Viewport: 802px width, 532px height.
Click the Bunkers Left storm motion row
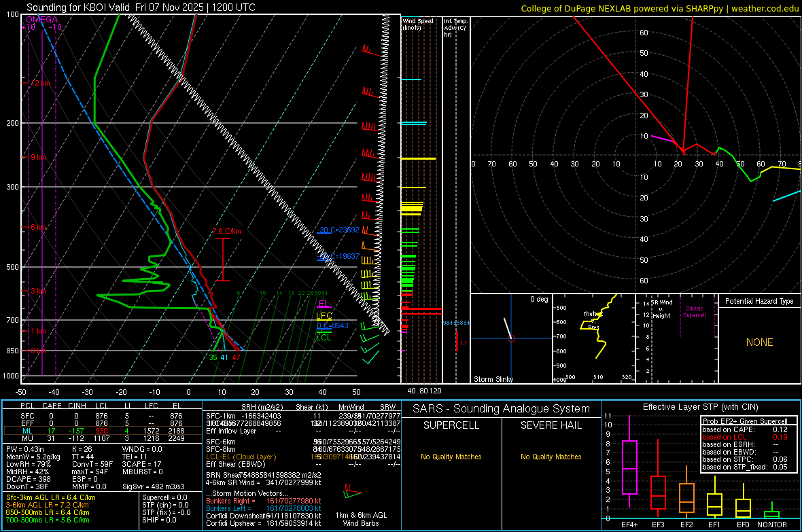(264, 508)
